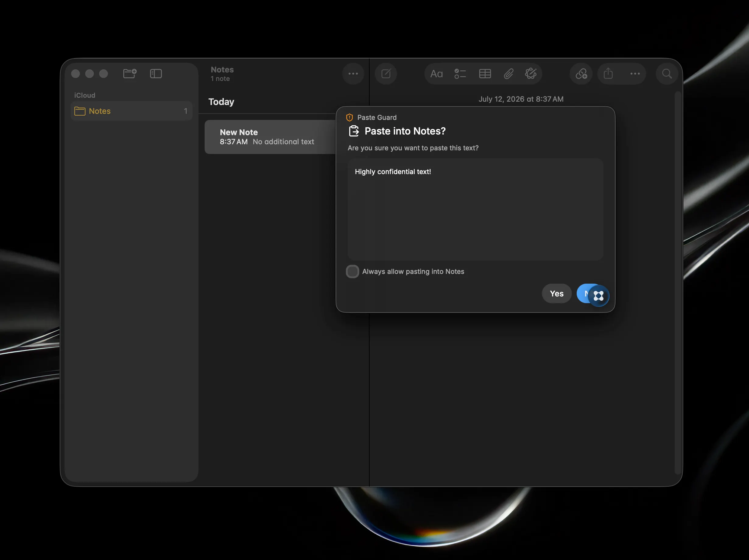749x560 pixels.
Task: Insert a table
Action: tap(485, 73)
